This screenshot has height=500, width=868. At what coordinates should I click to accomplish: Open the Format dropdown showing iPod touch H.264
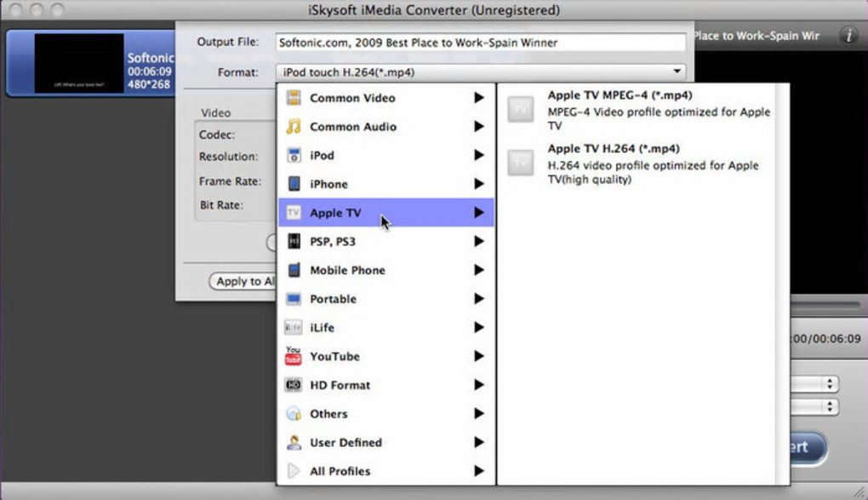coord(481,72)
